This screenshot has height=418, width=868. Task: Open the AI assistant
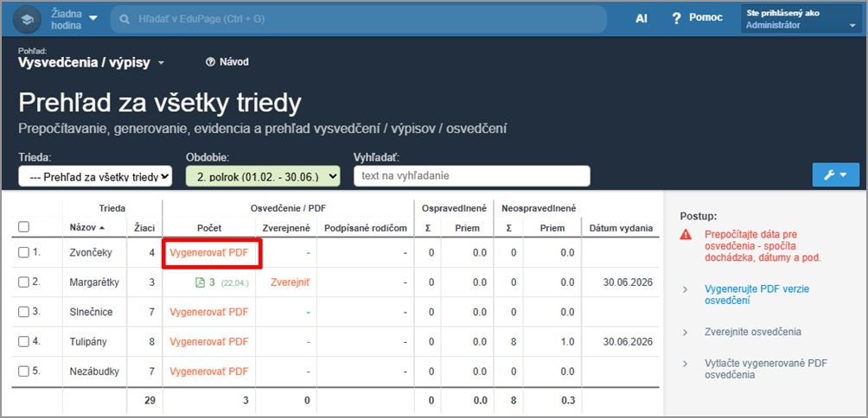click(641, 18)
